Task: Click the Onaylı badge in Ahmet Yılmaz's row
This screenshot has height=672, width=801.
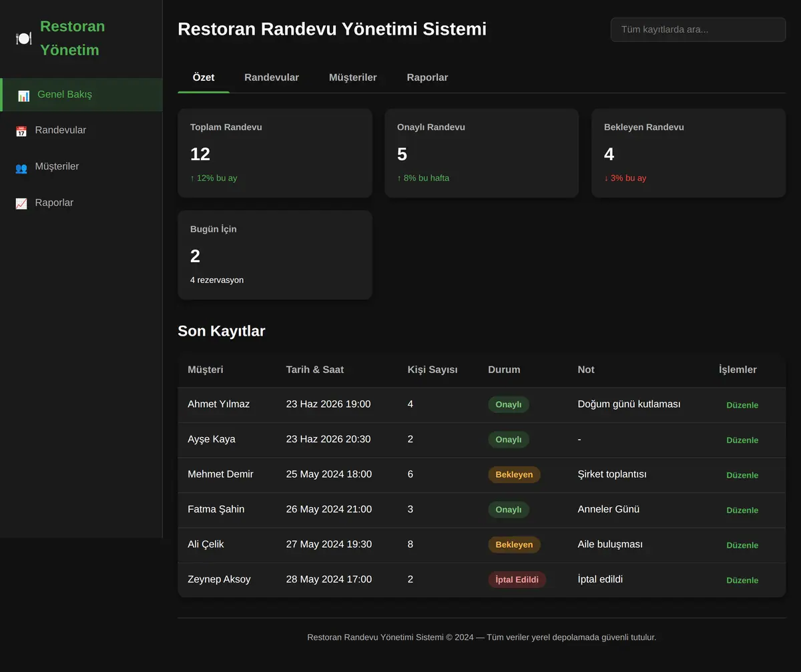Action: click(509, 404)
